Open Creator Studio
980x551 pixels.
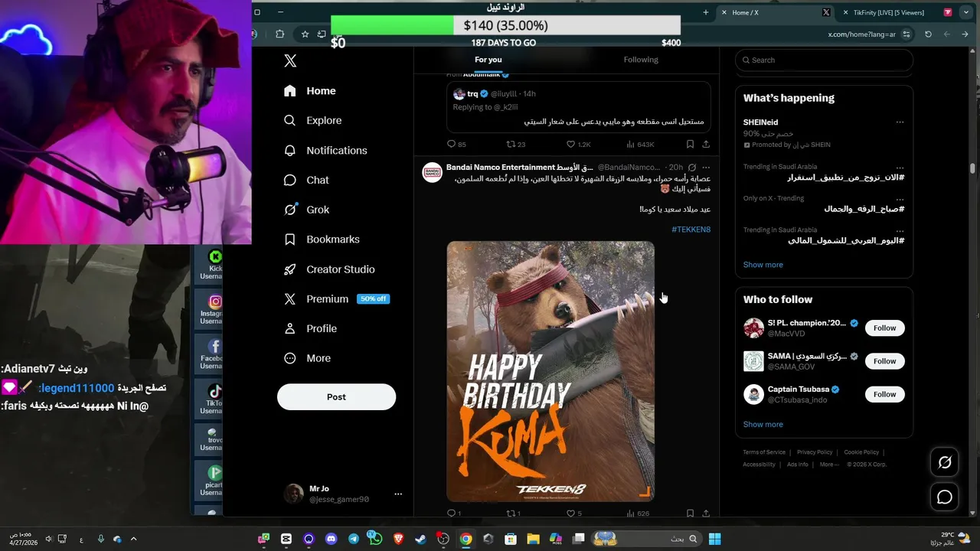[x=329, y=269]
